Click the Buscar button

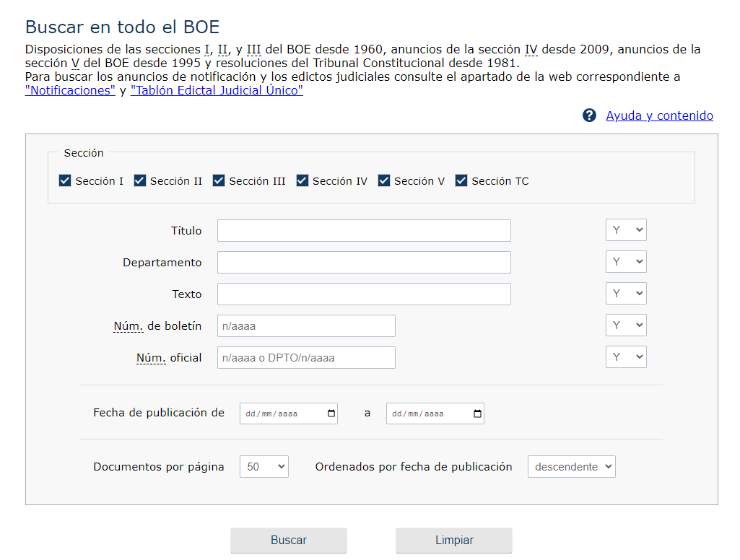[289, 541]
